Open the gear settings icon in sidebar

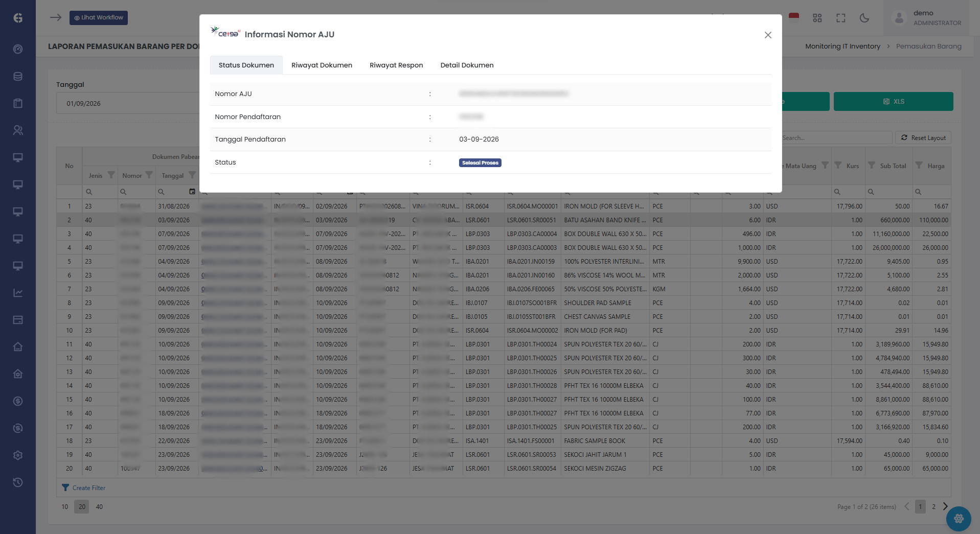(x=18, y=455)
